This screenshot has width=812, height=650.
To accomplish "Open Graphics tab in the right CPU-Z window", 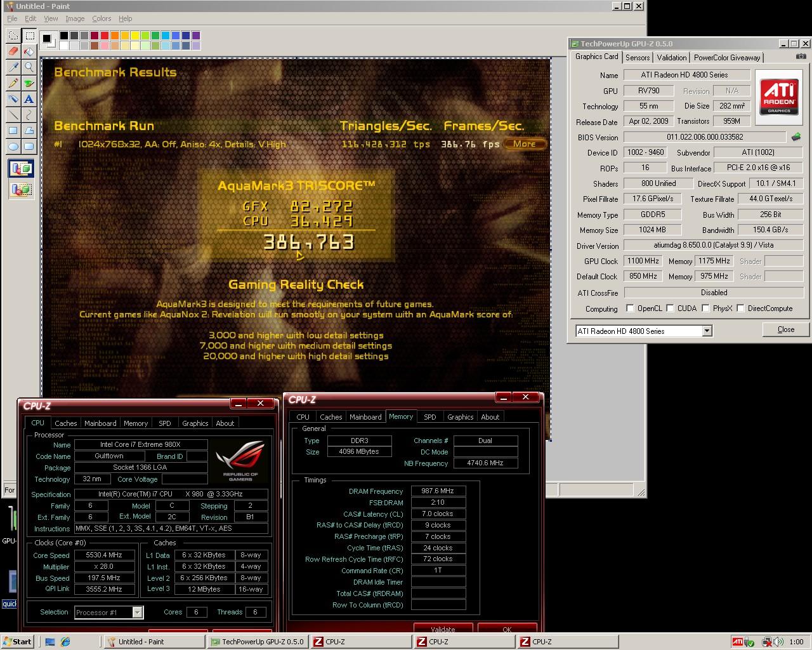I will (x=461, y=417).
